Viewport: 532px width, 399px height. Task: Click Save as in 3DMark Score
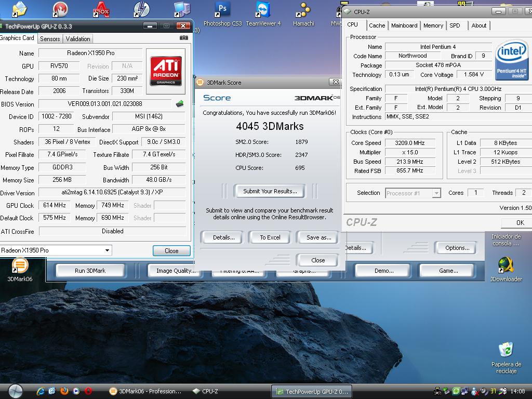pyautogui.click(x=318, y=237)
